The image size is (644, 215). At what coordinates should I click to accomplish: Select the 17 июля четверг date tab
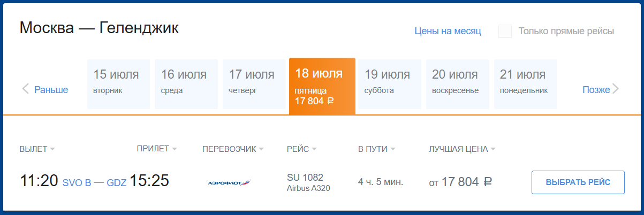coord(254,84)
